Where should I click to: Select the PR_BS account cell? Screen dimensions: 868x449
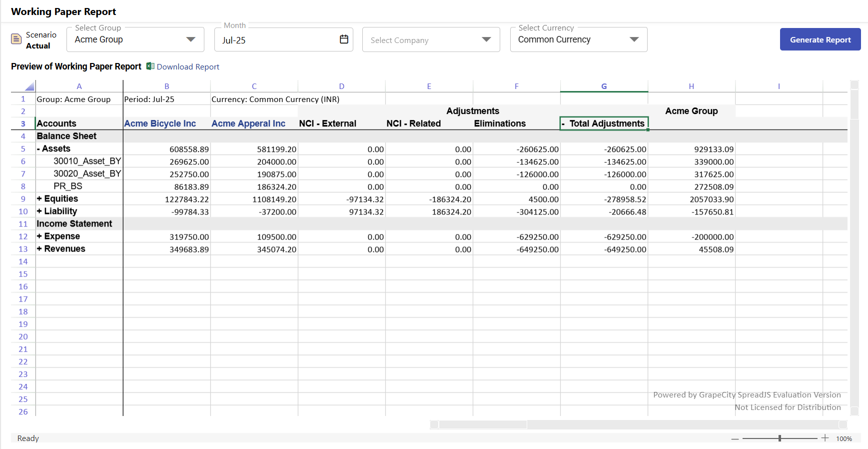pyautogui.click(x=79, y=186)
